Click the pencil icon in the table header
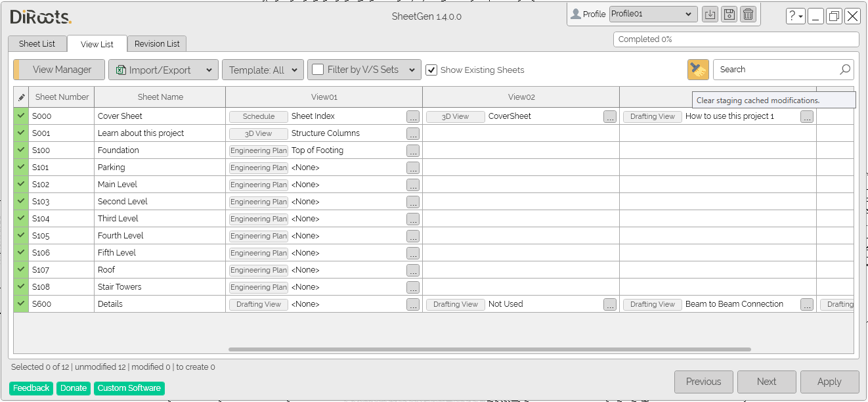Screen dimensions: 868x402 20,97
